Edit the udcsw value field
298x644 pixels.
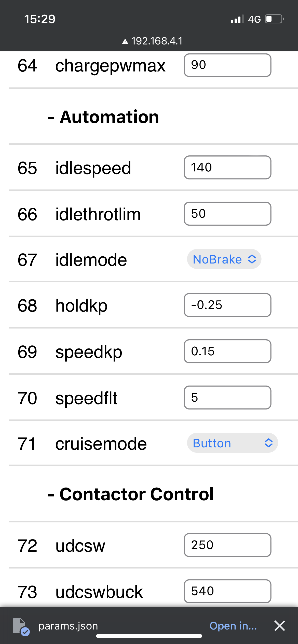[227, 545]
